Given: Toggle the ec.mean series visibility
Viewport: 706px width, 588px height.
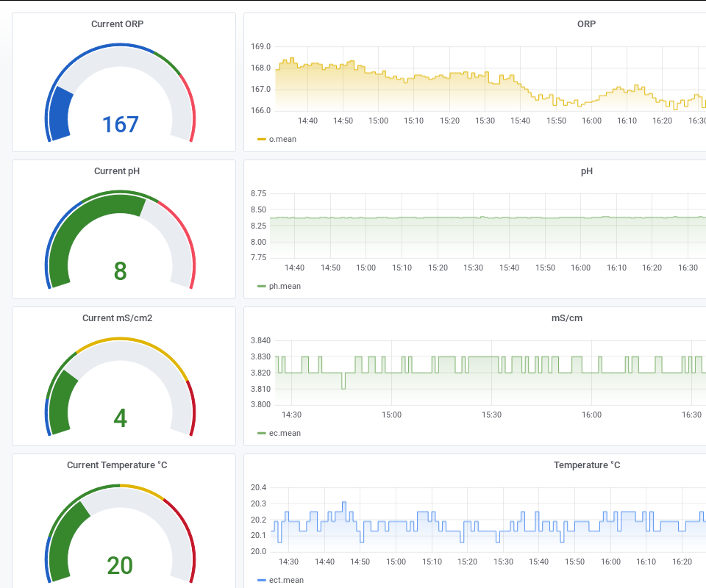Looking at the screenshot, I should [x=285, y=433].
